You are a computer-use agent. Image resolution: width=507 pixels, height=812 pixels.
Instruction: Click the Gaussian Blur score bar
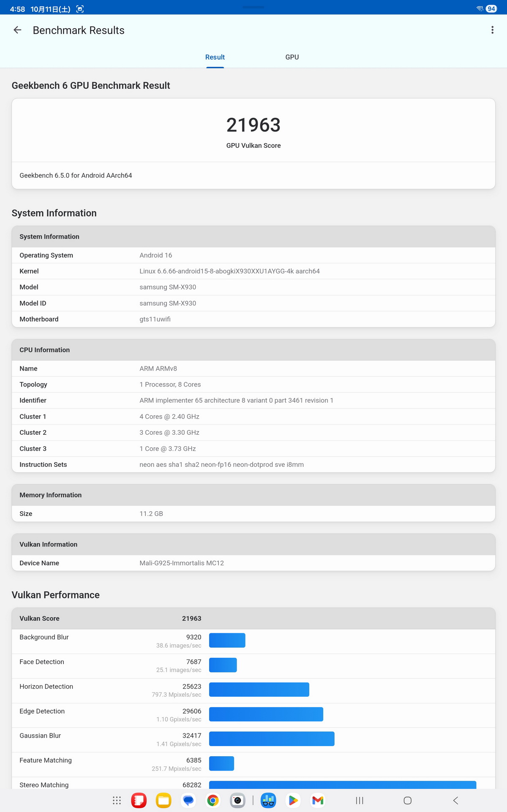[272, 739]
